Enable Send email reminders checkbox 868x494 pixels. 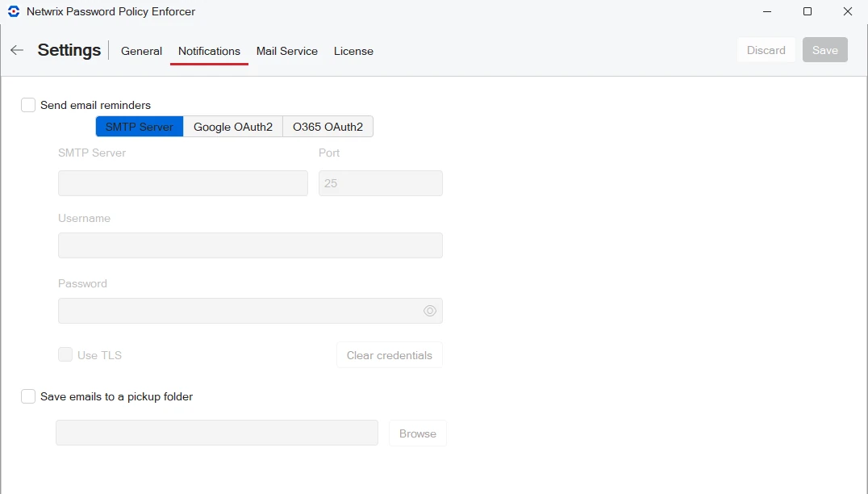[x=28, y=105]
